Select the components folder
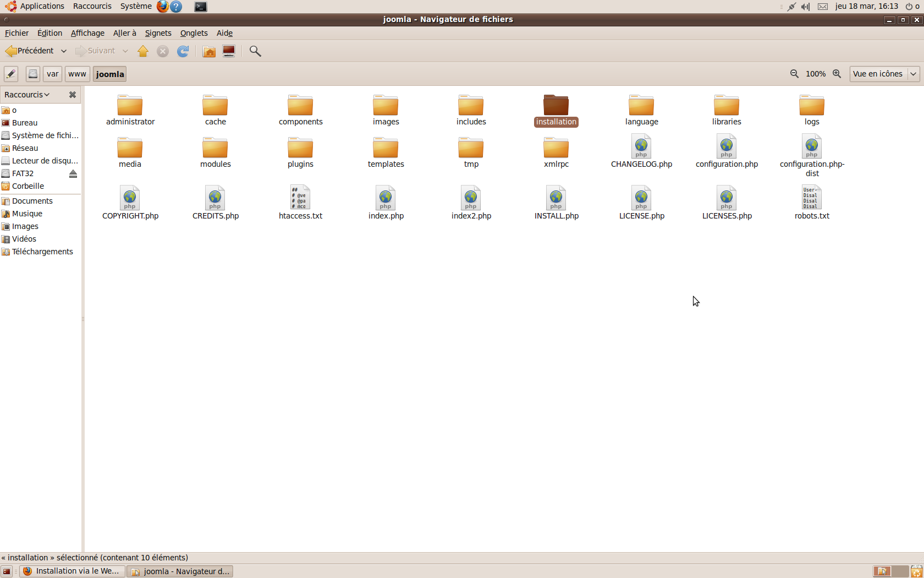Image resolution: width=924 pixels, height=578 pixels. pos(300,110)
